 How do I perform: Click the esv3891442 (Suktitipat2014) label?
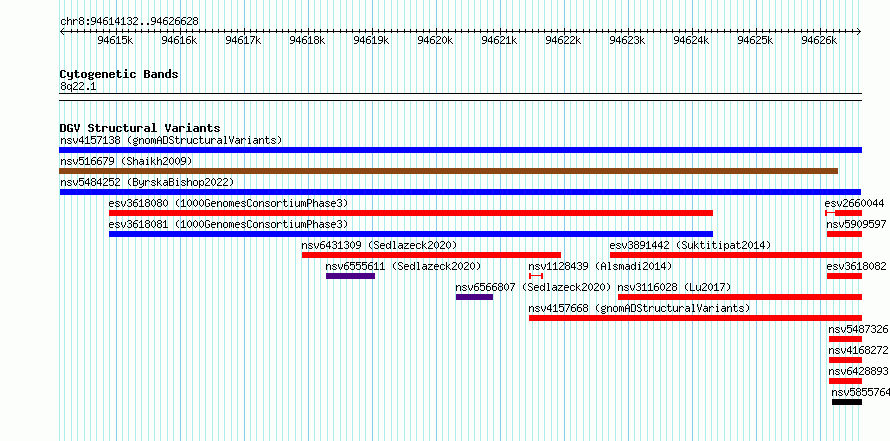tap(690, 245)
